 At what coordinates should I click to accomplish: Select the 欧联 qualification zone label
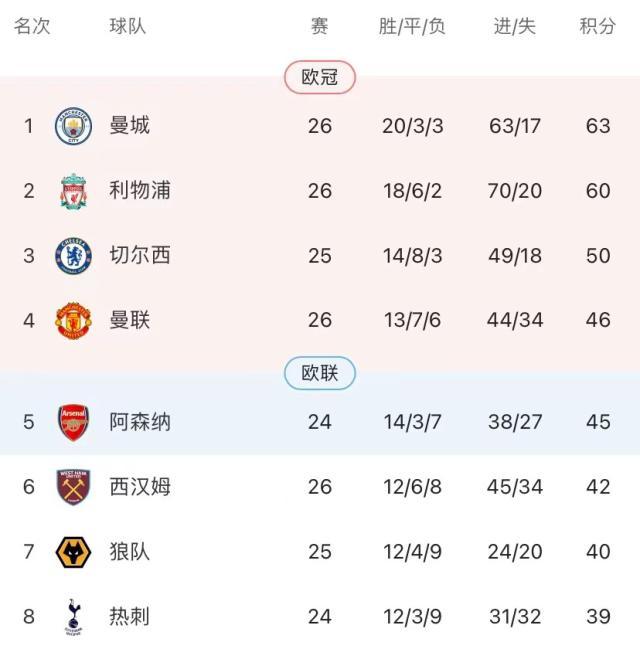click(320, 373)
